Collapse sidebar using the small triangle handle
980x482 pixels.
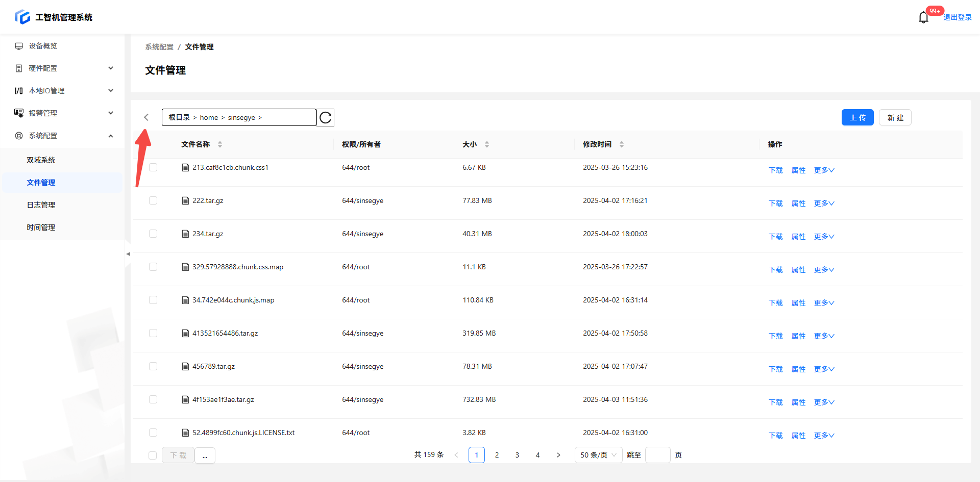(128, 254)
